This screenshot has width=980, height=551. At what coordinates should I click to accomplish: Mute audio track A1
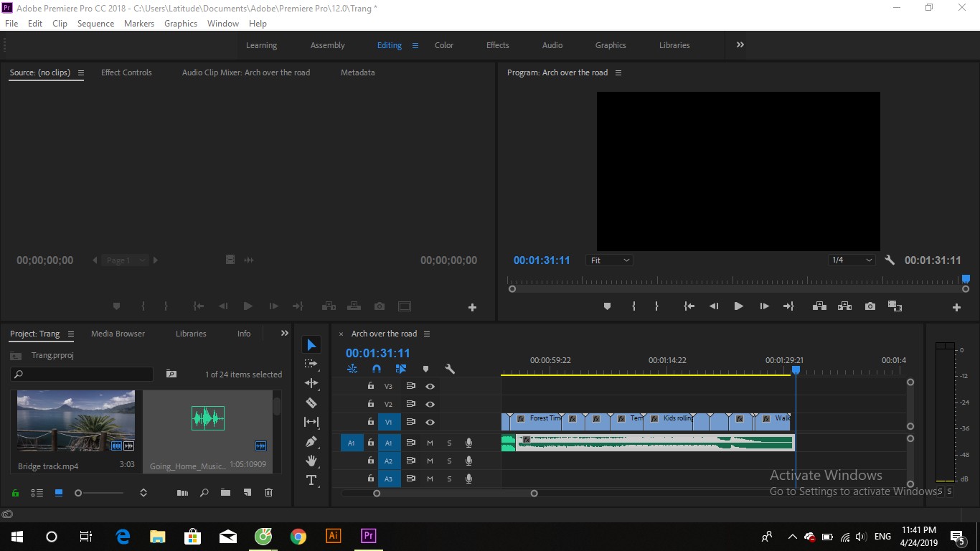(x=430, y=443)
